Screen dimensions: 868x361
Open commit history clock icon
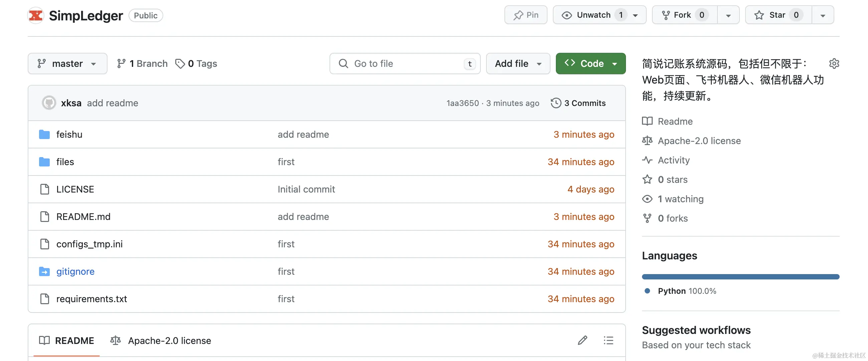pyautogui.click(x=556, y=103)
